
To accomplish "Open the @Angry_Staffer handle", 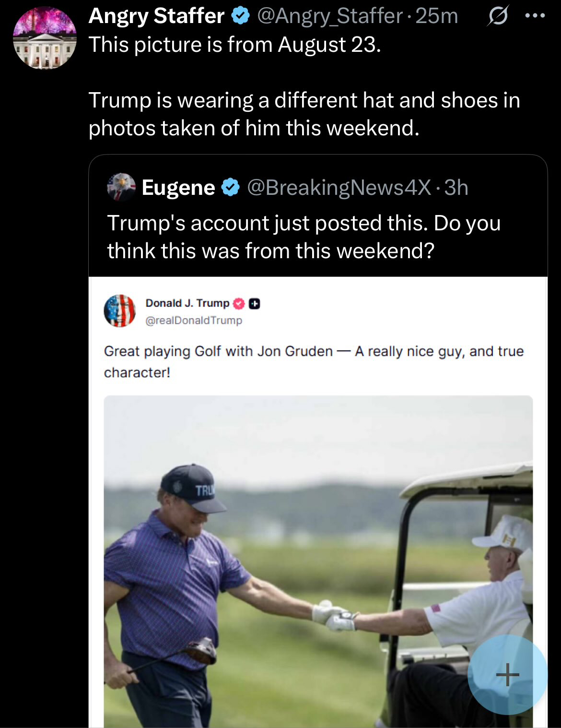I will pyautogui.click(x=330, y=16).
